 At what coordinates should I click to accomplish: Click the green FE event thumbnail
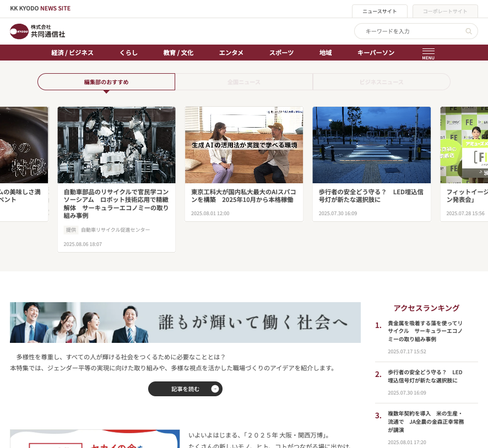[464, 145]
